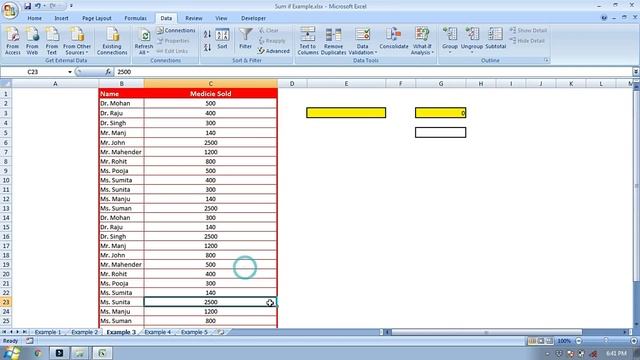
Task: Import data From Access
Action: coord(13,41)
